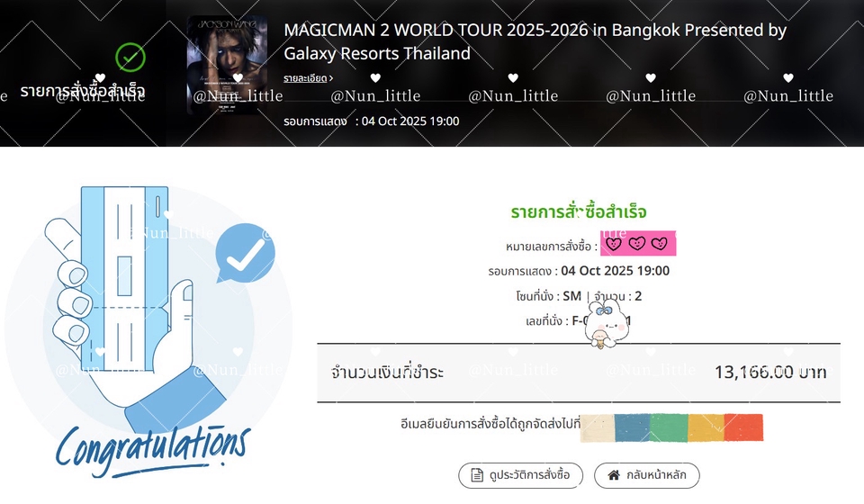Click the white bunny sticker over seat number
This screenshot has width=864, height=504.
(606, 325)
